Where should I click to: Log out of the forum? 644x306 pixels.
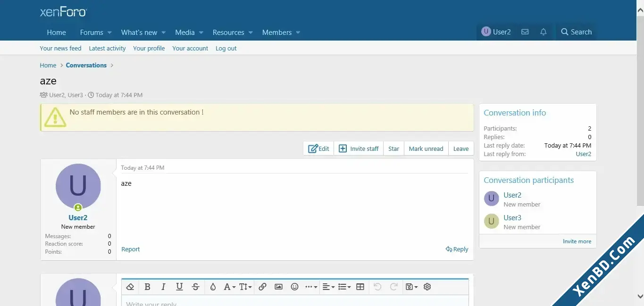pyautogui.click(x=226, y=48)
